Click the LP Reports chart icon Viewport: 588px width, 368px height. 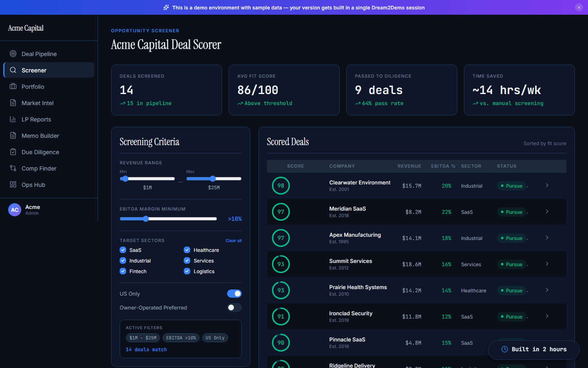pyautogui.click(x=13, y=119)
